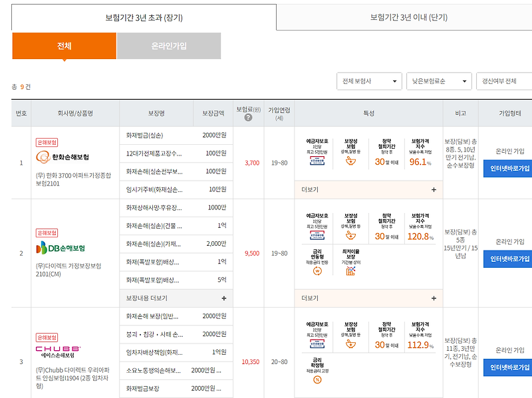Expand 더보기 features in Hanwha row
The width and height of the screenshot is (532, 398).
(368, 190)
